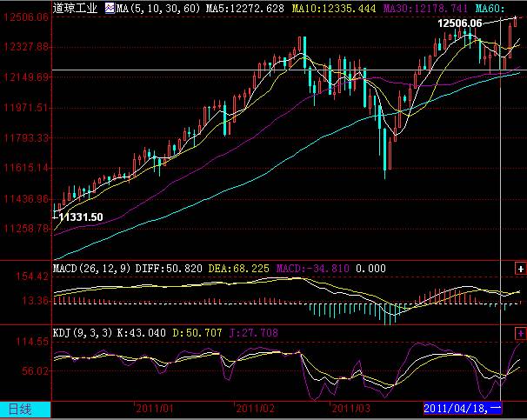Click the 11793.33 price axis label

(26, 137)
